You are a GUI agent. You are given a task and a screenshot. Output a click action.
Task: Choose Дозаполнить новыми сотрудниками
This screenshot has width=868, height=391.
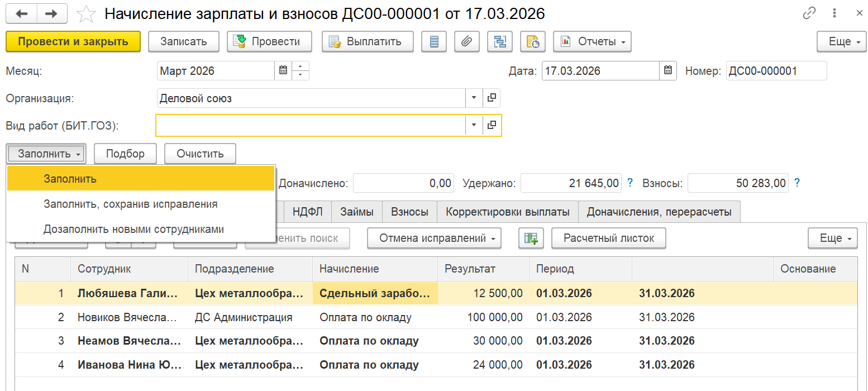pos(141,229)
